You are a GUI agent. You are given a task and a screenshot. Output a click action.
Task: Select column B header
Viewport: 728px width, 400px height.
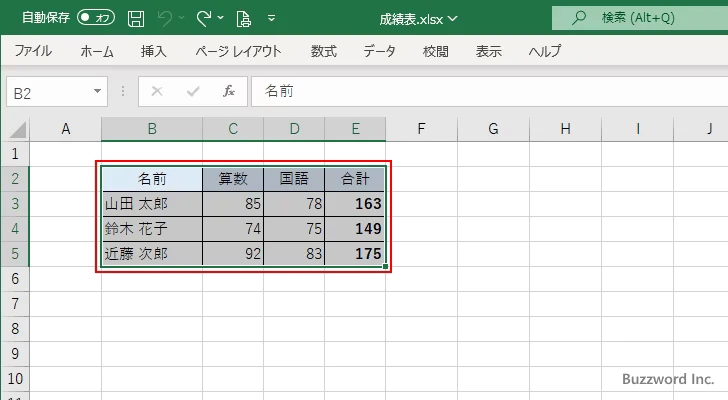[x=152, y=129]
